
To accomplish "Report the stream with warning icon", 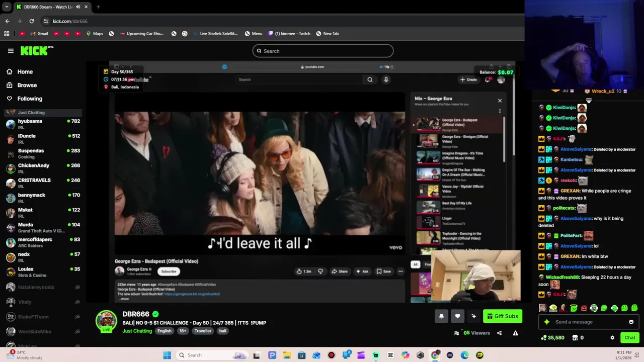I will (515, 333).
